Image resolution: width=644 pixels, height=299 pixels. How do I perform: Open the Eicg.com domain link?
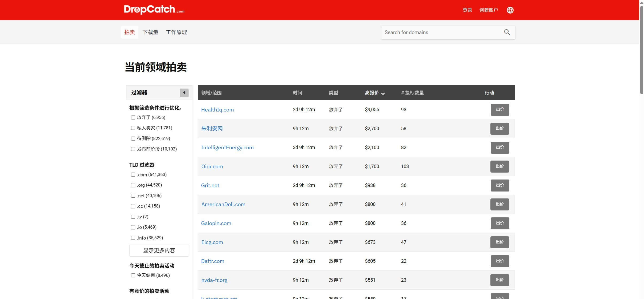pos(212,242)
